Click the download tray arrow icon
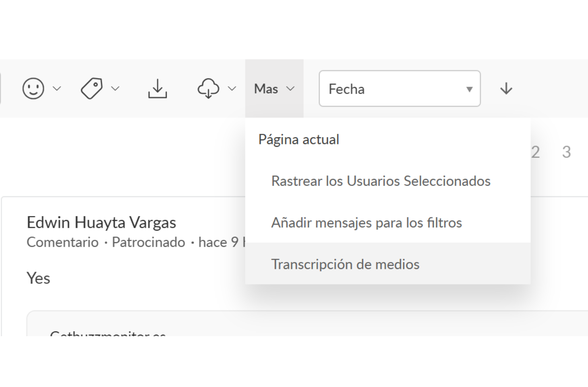Screen dimensions: 588x387 [x=157, y=88]
